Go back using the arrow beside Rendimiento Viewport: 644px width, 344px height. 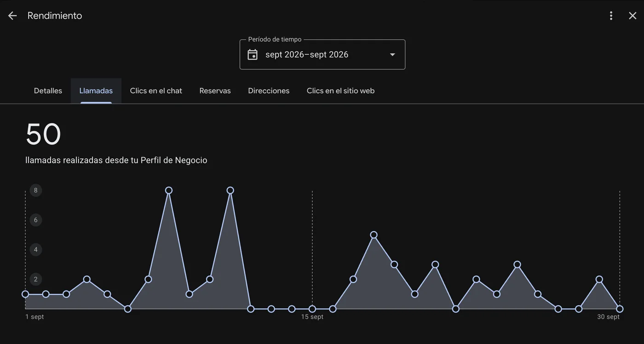pyautogui.click(x=12, y=16)
